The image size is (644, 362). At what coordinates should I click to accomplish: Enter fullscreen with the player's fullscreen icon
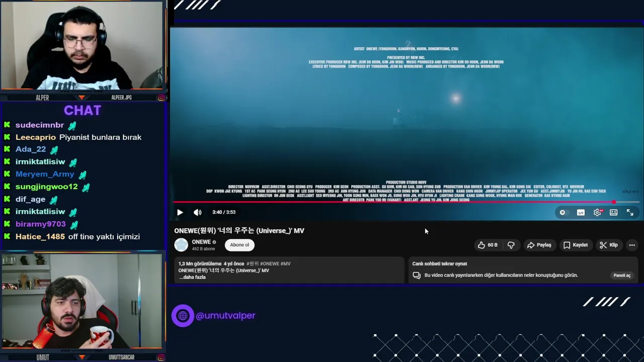point(630,213)
